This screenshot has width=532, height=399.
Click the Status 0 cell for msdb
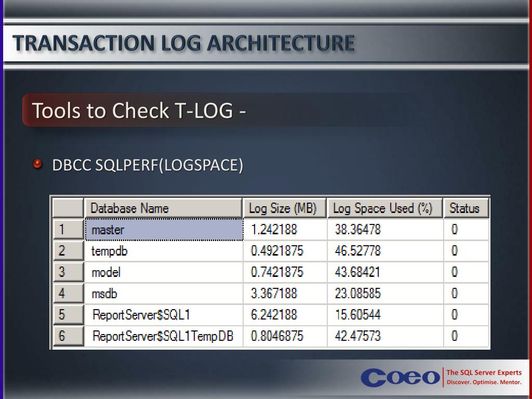pos(467,294)
